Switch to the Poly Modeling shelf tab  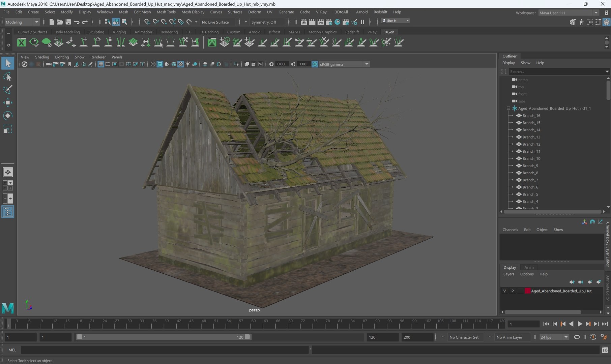68,32
